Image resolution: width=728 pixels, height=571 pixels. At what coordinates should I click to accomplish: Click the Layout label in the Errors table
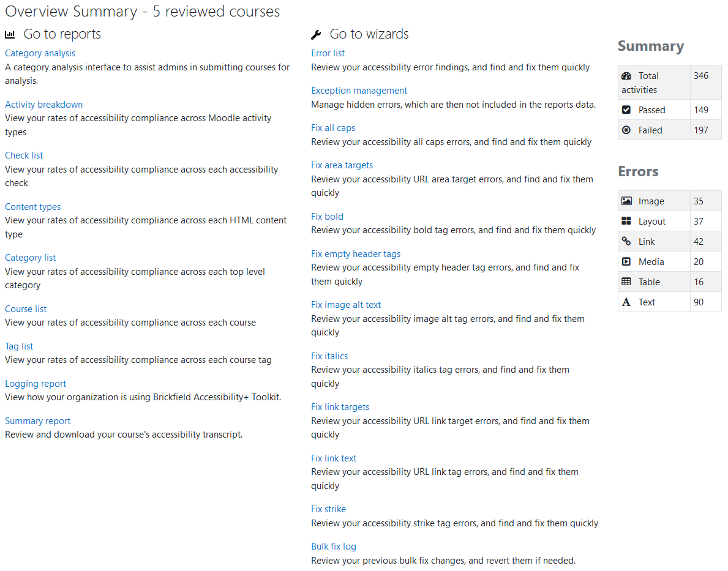coord(652,222)
